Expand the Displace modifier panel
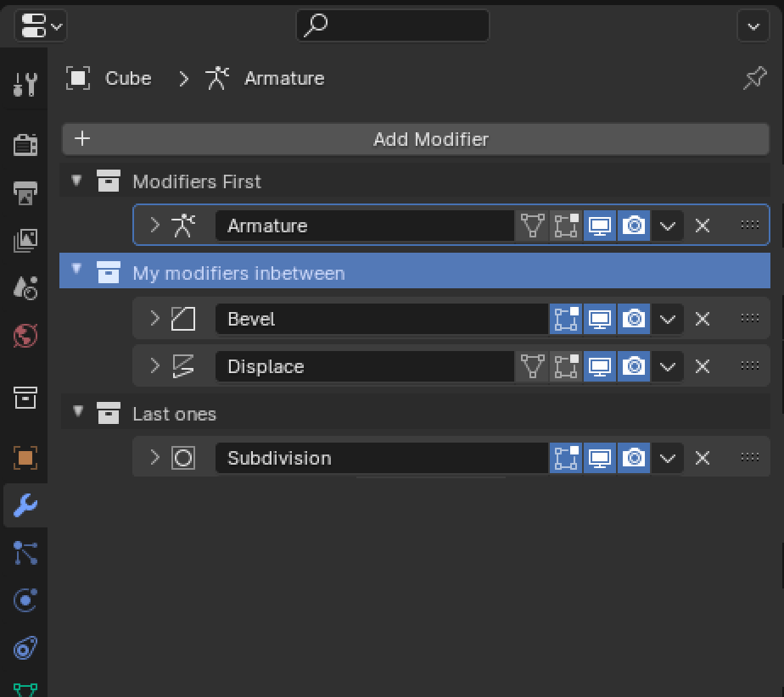 pos(155,366)
